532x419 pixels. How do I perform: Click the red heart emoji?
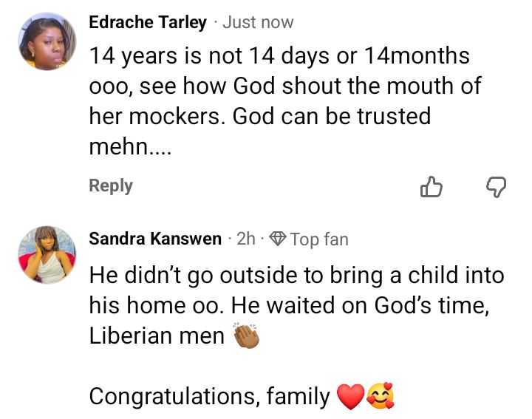point(350,398)
